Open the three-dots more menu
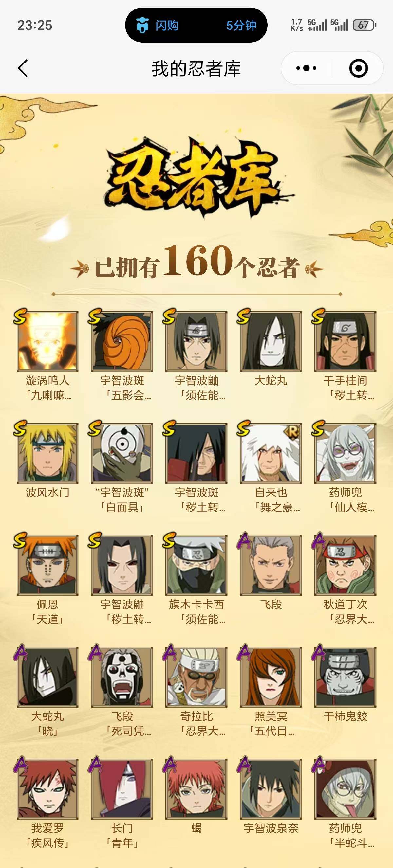393x868 pixels. coord(306,68)
